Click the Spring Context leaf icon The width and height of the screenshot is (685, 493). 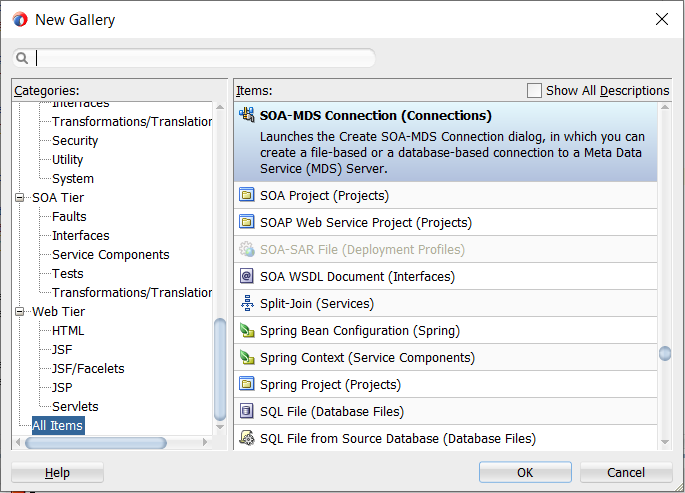point(247,358)
